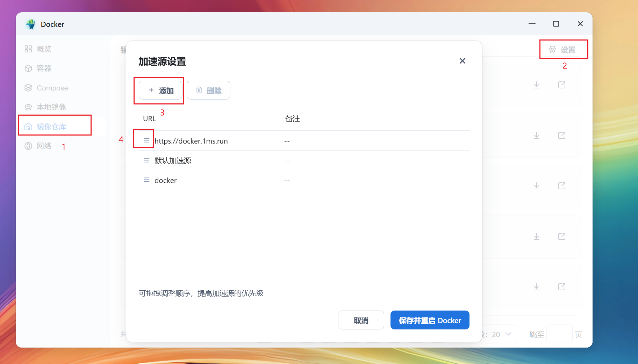638x364 pixels.
Task: Click 添加 to add an accelerator source
Action: (x=161, y=90)
